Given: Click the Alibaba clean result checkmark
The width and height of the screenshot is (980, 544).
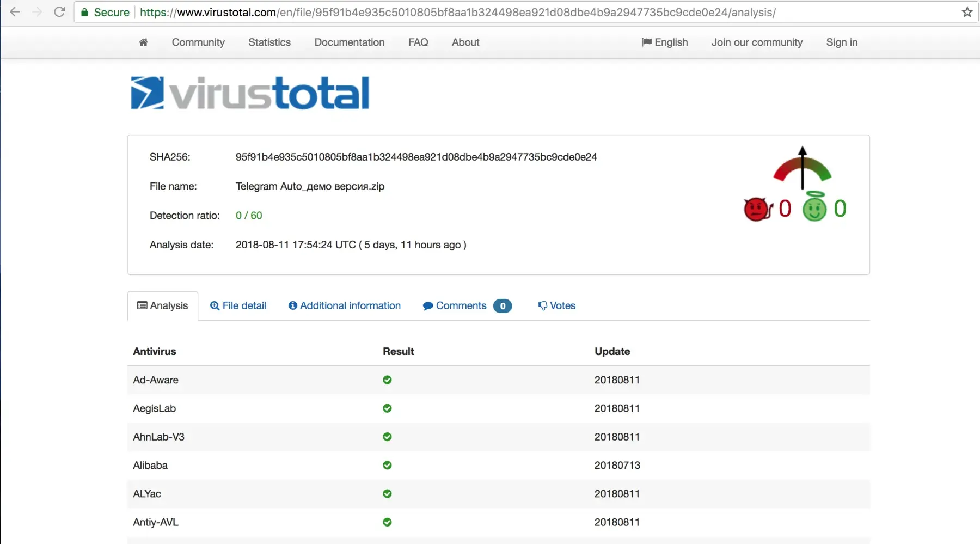Looking at the screenshot, I should coord(387,466).
